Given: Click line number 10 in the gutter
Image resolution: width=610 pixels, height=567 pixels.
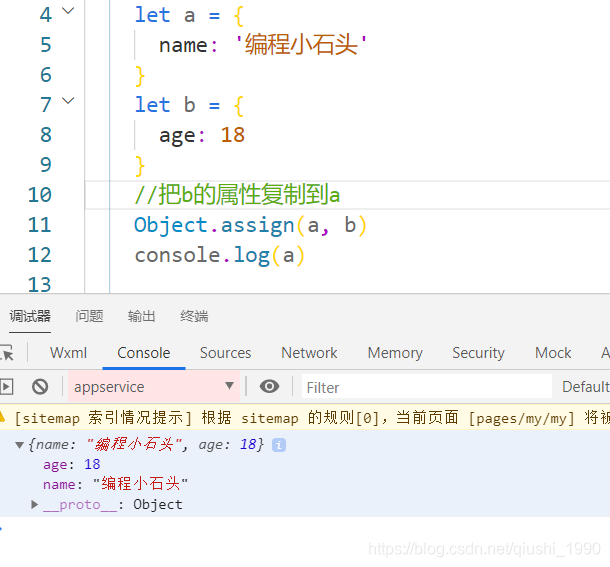Looking at the screenshot, I should pos(39,195).
